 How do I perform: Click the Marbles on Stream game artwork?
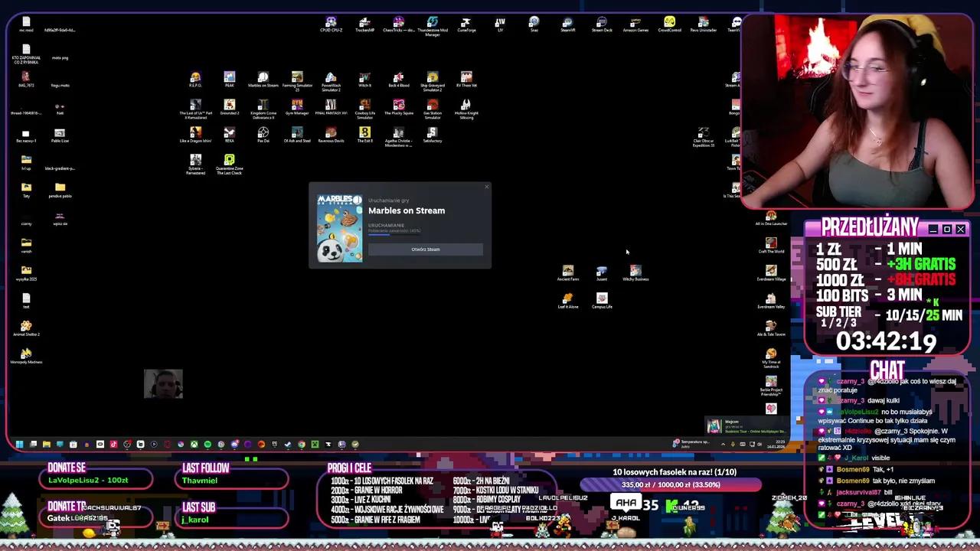tap(340, 228)
